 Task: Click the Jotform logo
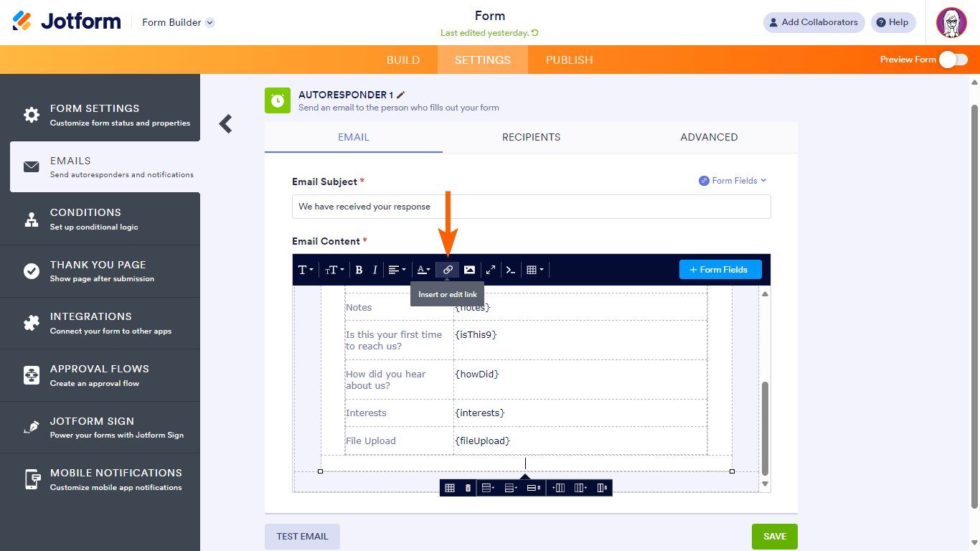click(67, 22)
